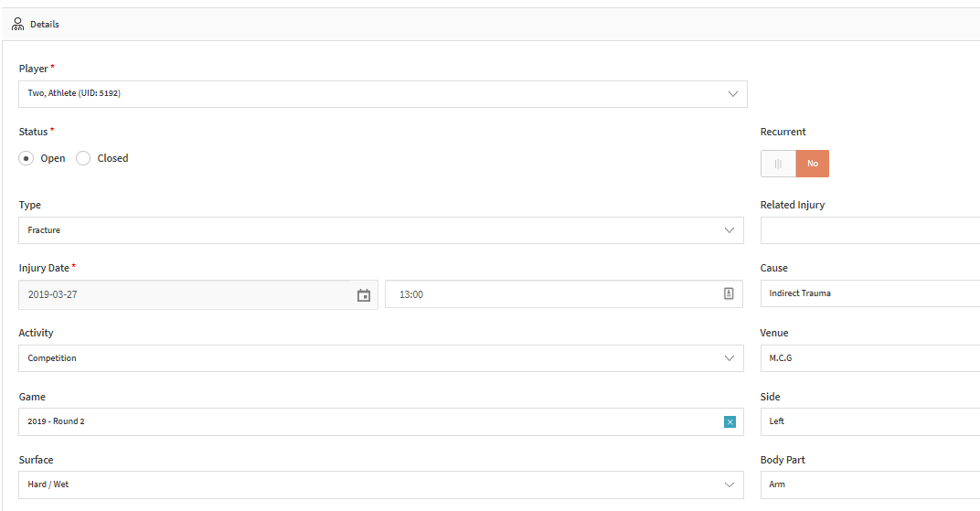This screenshot has width=980, height=511.
Task: Clear the 2019 - Round 2 game selection
Action: (730, 422)
